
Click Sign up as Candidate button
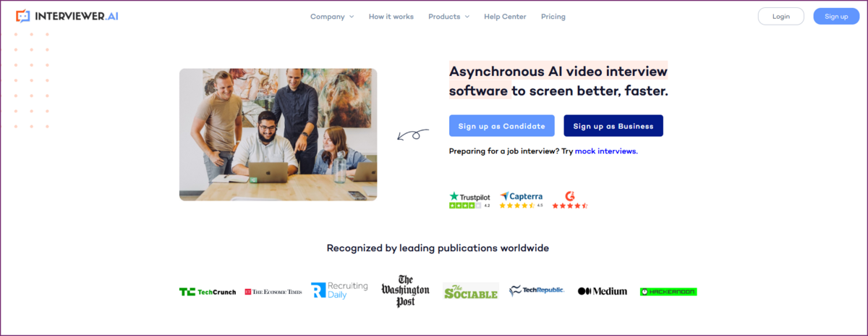(502, 125)
